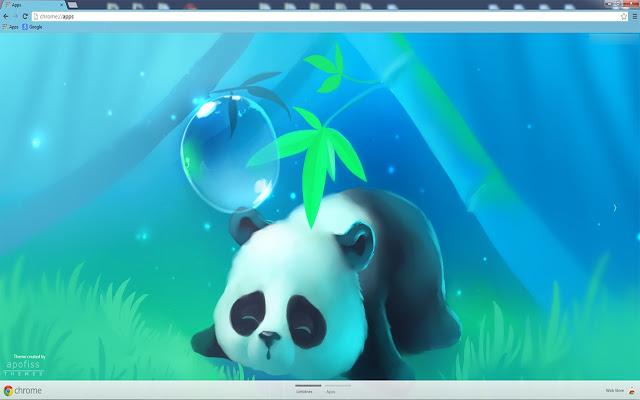Screen dimensions: 640x400
Task: Click the page icon inside the address bar
Action: [36, 16]
